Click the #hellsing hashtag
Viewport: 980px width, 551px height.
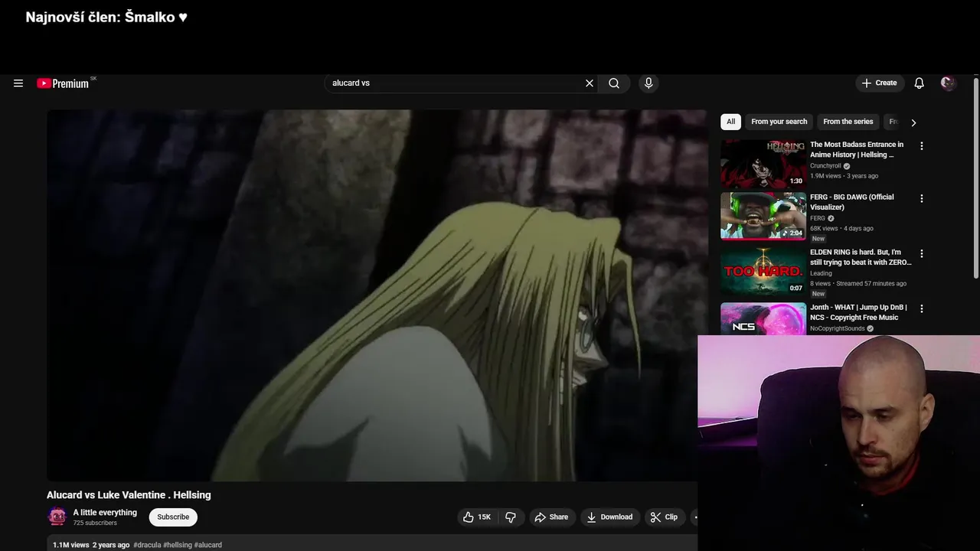click(x=178, y=545)
